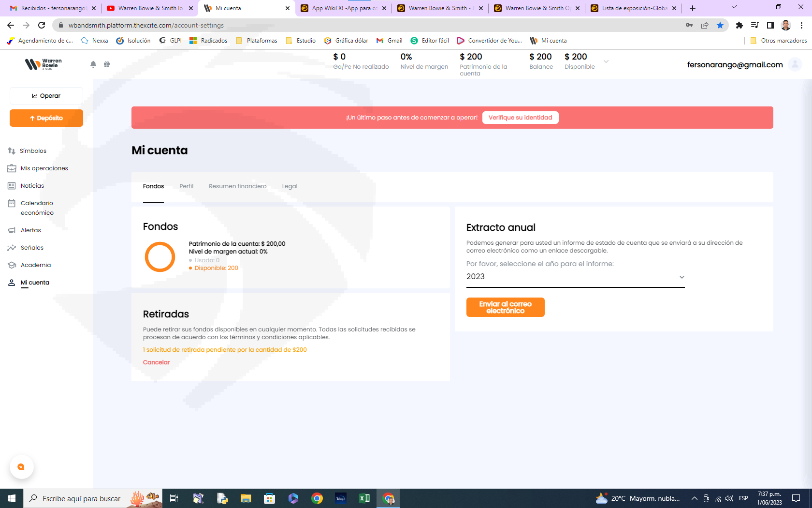Open the Gráfica dólar bookmark

point(346,41)
